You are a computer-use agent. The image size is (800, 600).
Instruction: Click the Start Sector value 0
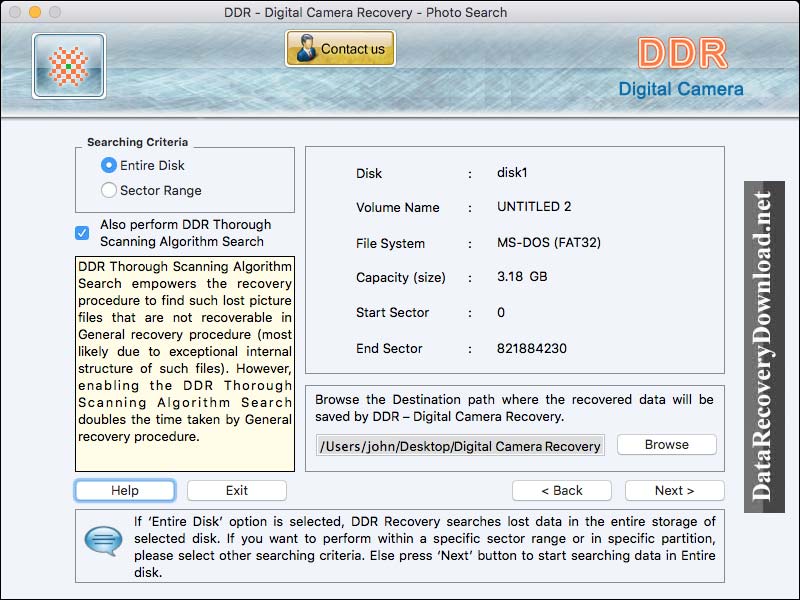[501, 312]
